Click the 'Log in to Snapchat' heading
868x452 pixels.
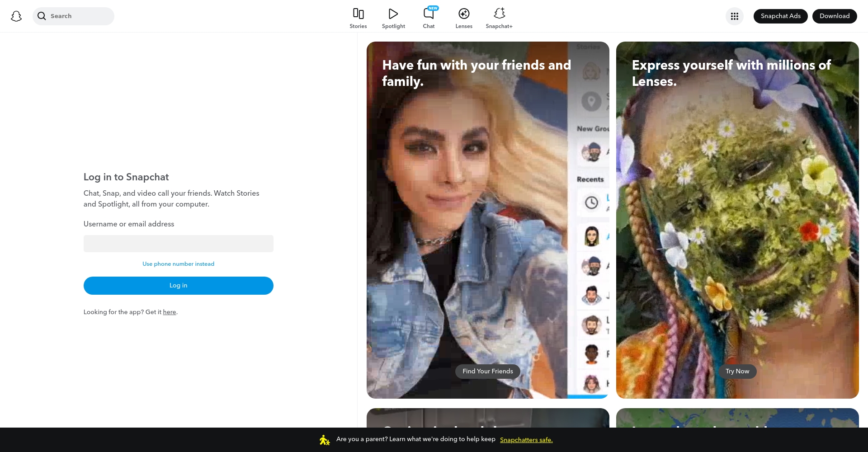(126, 177)
